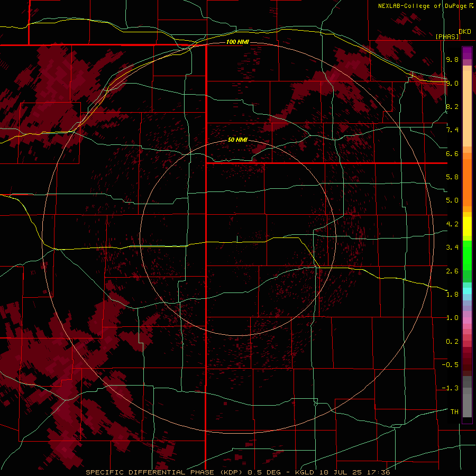Click the 1.0 scale value
The height and width of the screenshot is (476, 476).
[x=452, y=318]
